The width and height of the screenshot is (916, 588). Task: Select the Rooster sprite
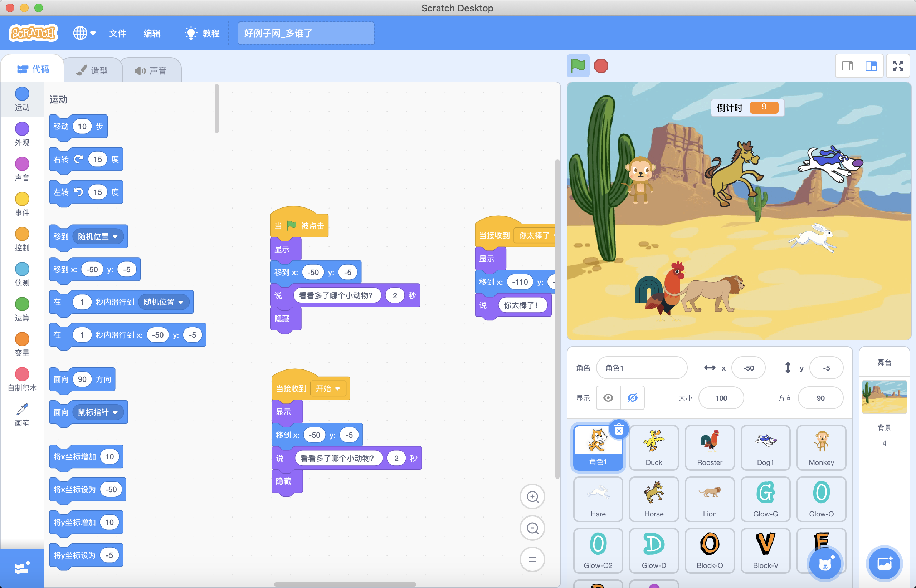click(710, 448)
